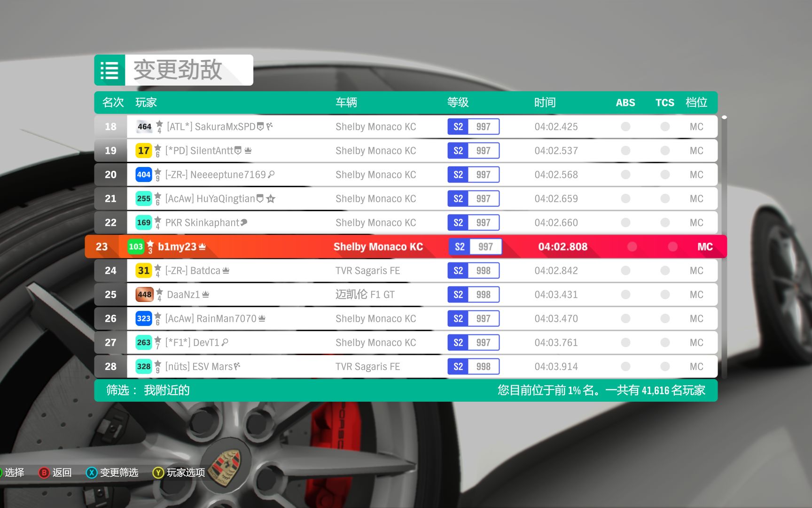Click magnifier icon next to DevT1
Screen dimensions: 812x508
click(225, 342)
